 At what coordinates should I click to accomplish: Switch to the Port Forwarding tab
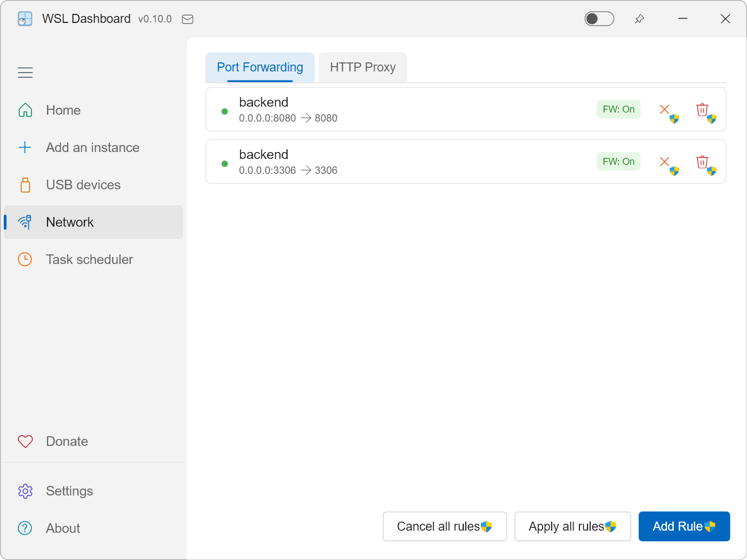point(260,67)
